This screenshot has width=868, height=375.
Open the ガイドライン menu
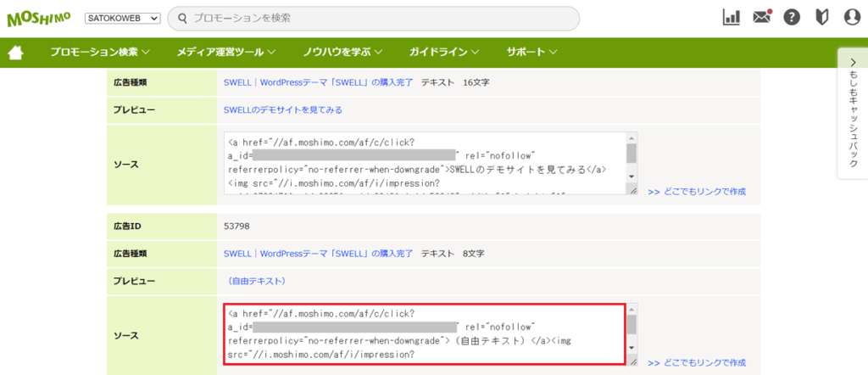point(444,53)
